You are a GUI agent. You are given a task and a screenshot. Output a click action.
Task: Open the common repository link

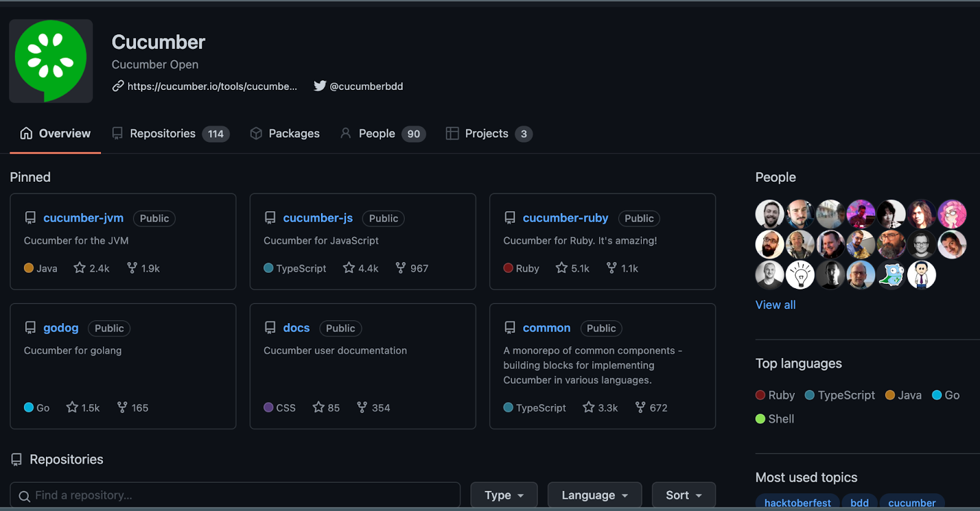[x=546, y=328]
